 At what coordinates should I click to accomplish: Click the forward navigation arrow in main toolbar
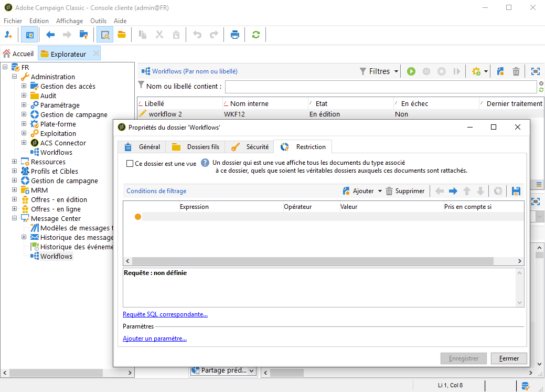(x=67, y=35)
